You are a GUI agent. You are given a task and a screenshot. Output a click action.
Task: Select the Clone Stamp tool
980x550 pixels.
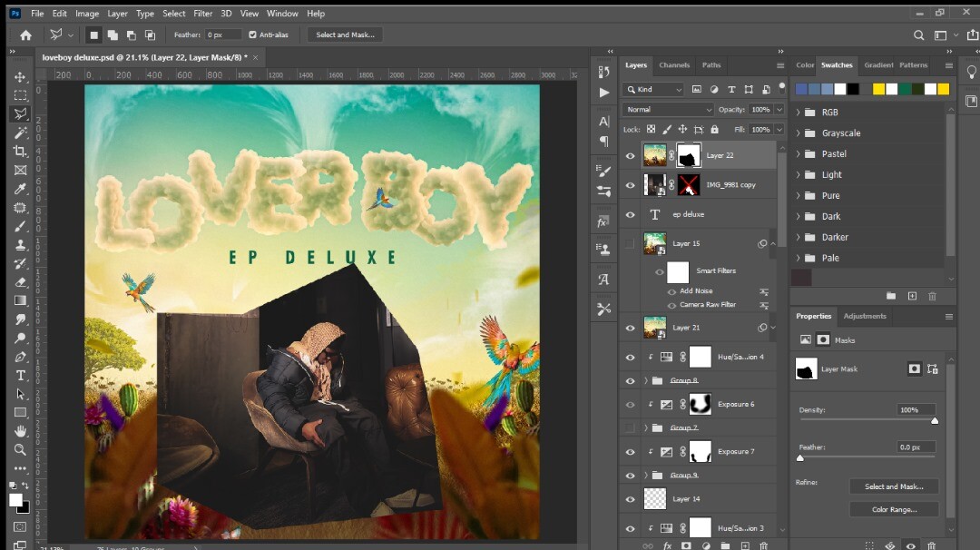20,245
